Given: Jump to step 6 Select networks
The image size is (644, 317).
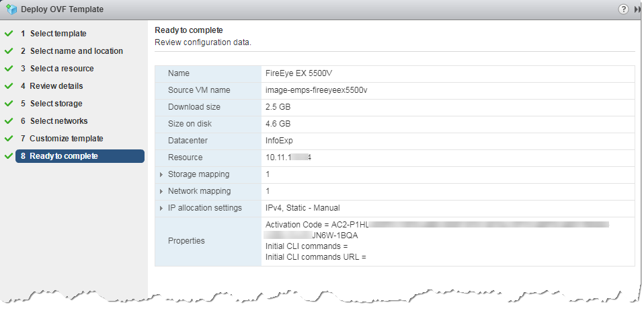Looking at the screenshot, I should 54,121.
